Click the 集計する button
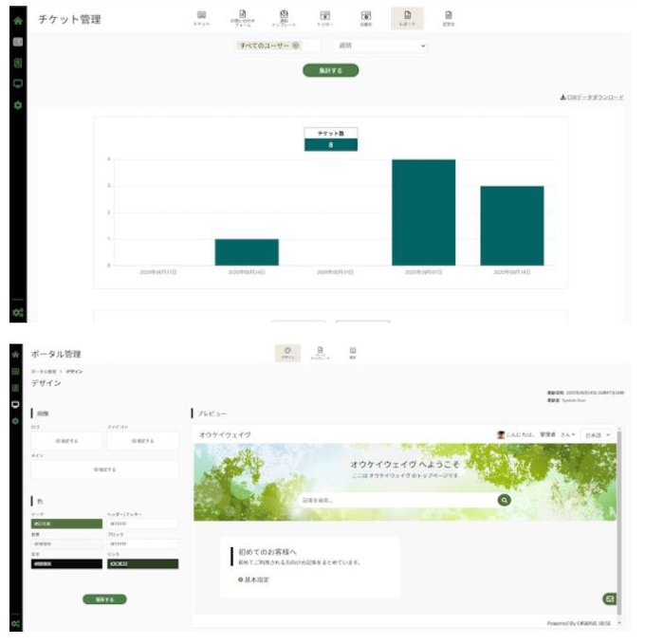The image size is (645, 644). pyautogui.click(x=330, y=70)
